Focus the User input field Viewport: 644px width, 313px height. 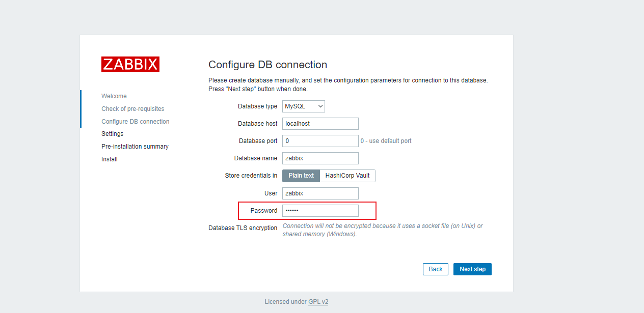(x=320, y=193)
